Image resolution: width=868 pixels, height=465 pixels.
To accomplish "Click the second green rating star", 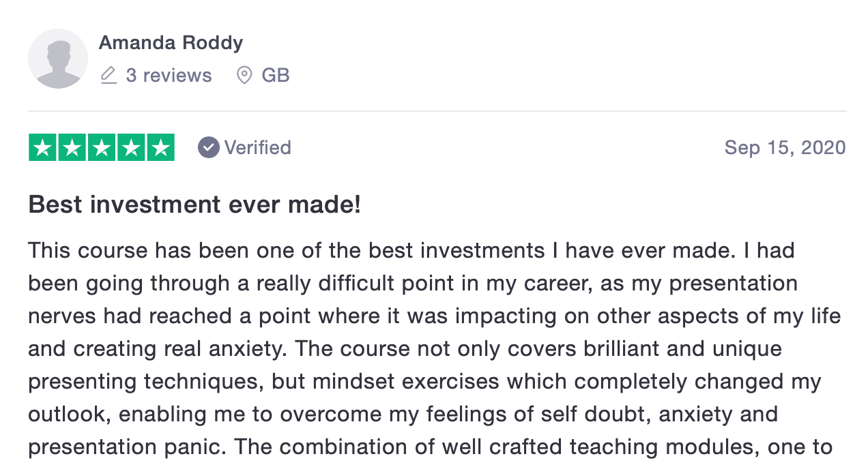I will point(72,148).
